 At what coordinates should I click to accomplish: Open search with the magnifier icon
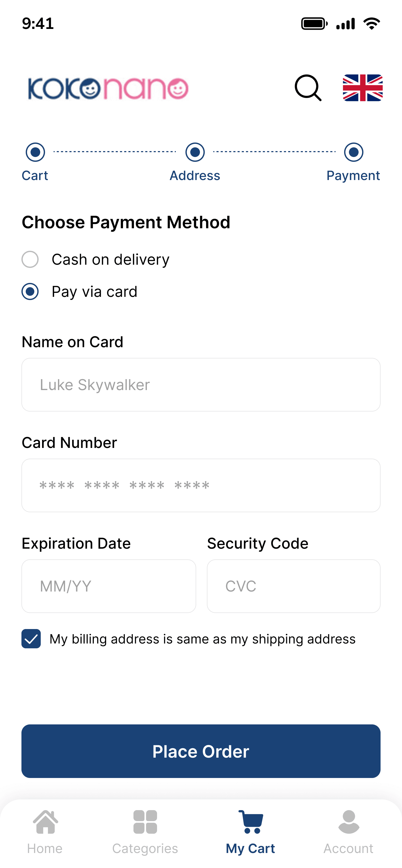308,88
